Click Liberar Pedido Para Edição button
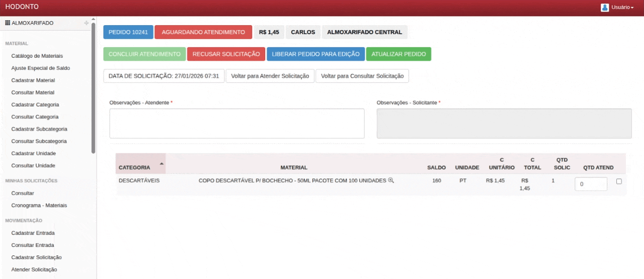Screen dimensions: 644x279 (x=315, y=54)
